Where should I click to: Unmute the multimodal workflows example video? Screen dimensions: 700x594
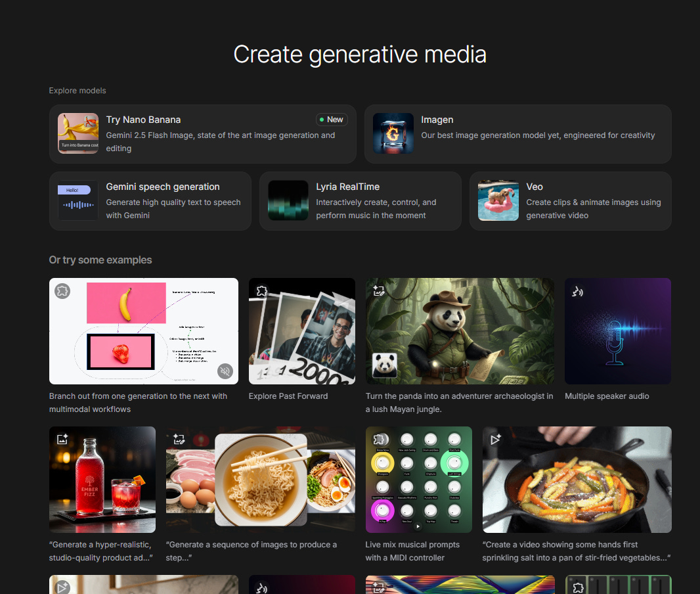(x=225, y=371)
